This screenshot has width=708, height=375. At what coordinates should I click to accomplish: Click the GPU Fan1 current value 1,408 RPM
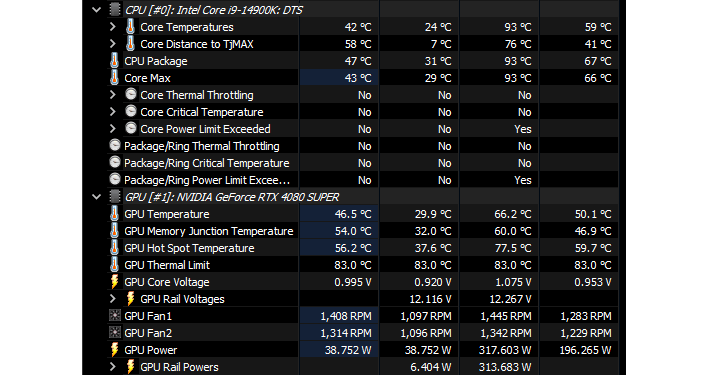click(x=346, y=316)
